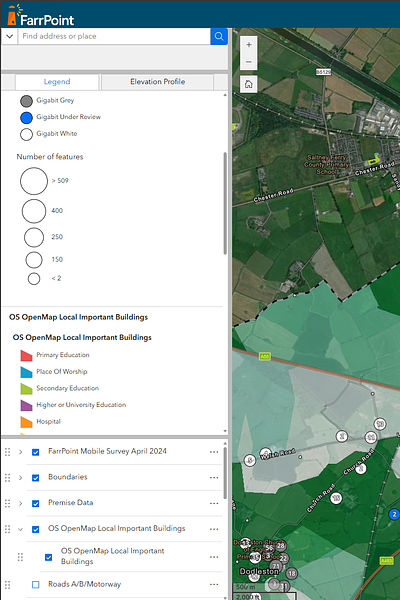This screenshot has width=400, height=600.
Task: Uncheck the OS OpenMap Local Important Buildings sublayer
Action: [x=49, y=557]
